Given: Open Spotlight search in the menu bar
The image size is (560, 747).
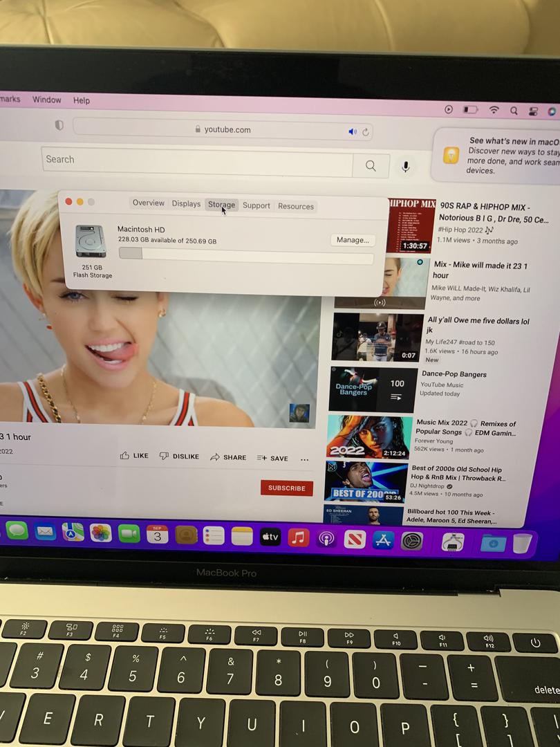Looking at the screenshot, I should click(x=514, y=111).
